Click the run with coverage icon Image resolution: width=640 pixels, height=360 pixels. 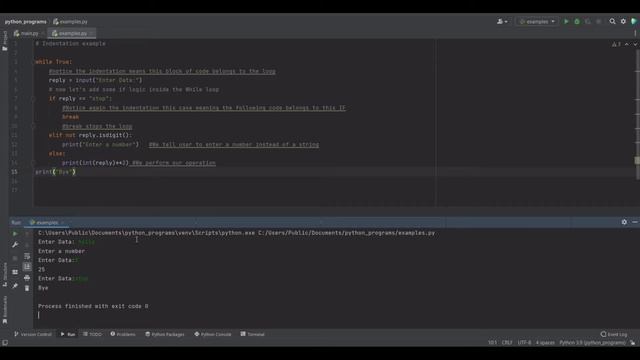[588, 21]
